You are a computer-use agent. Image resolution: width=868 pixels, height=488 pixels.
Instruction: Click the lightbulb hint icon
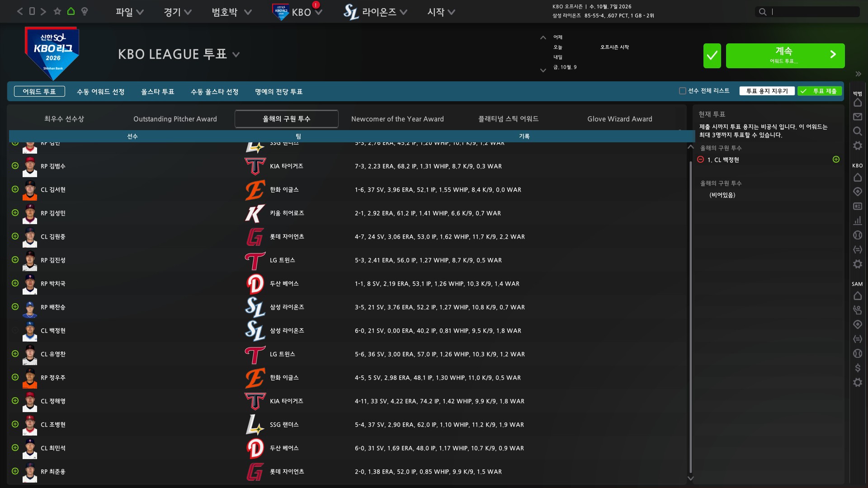[x=85, y=11]
